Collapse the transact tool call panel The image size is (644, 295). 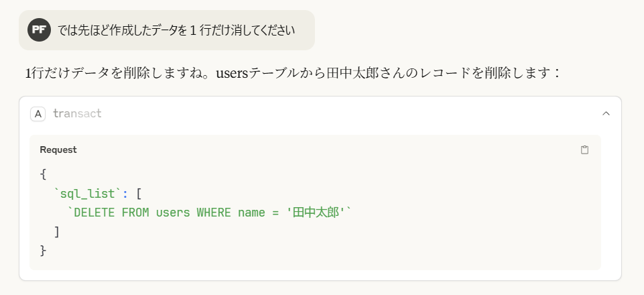606,114
